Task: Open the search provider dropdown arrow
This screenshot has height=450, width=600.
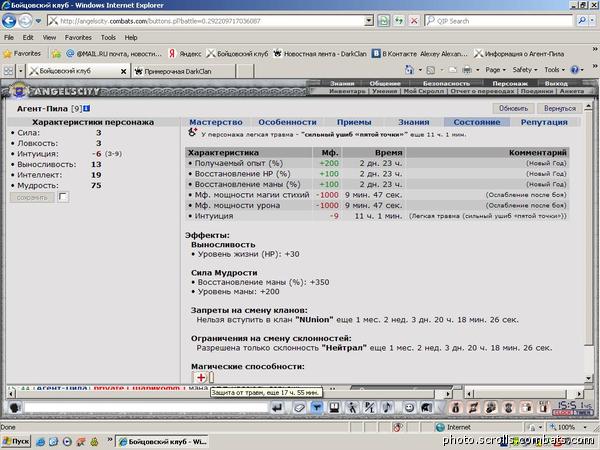Action: 592,21
